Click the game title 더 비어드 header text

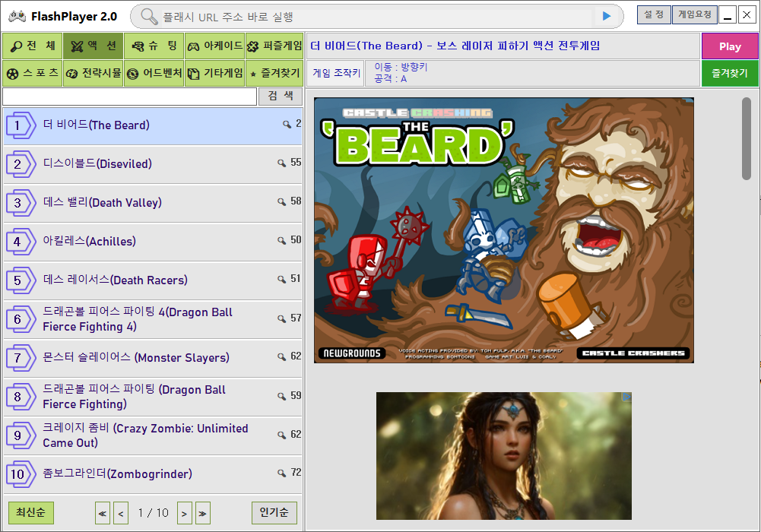[455, 46]
